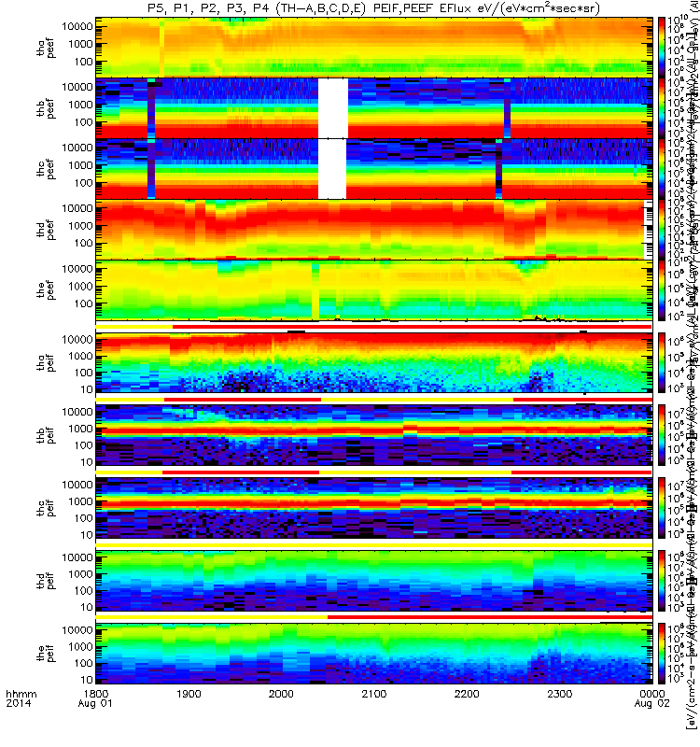Click the color bar beside the thd peif panel

662,581
